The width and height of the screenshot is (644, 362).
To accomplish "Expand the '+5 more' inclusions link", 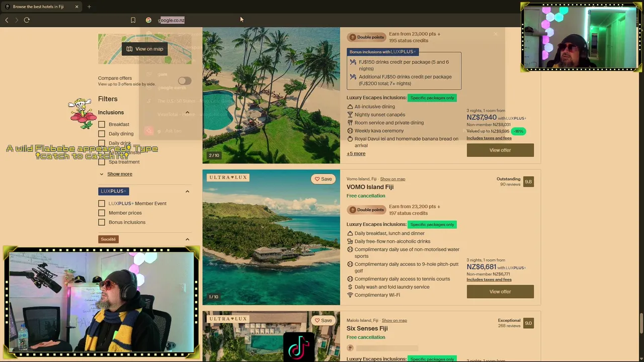I will (x=356, y=154).
